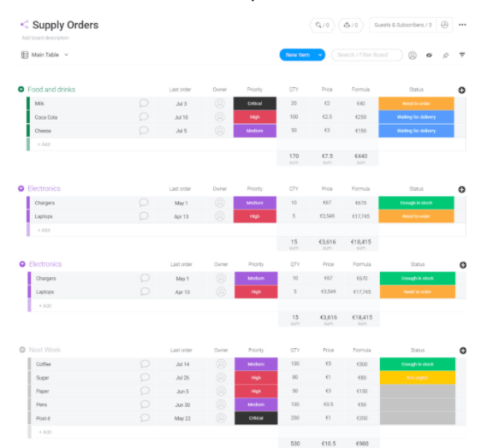Open the automations counter icon

point(351,25)
